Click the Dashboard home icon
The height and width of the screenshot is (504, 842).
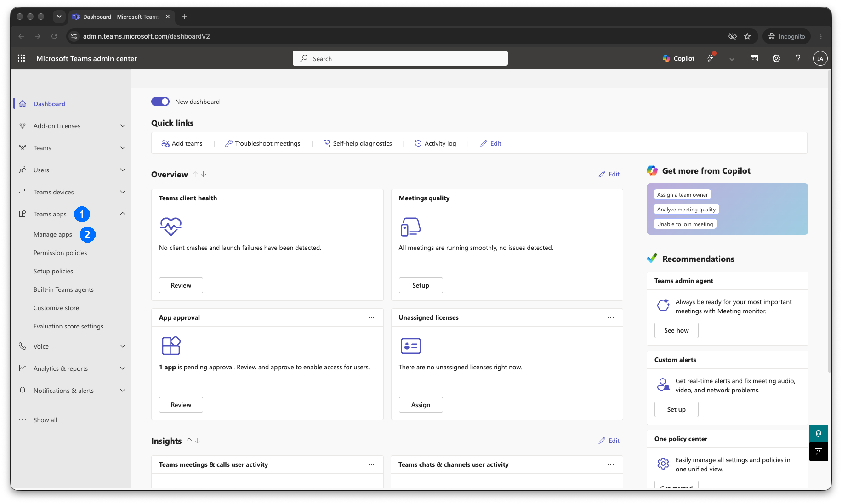(x=23, y=103)
